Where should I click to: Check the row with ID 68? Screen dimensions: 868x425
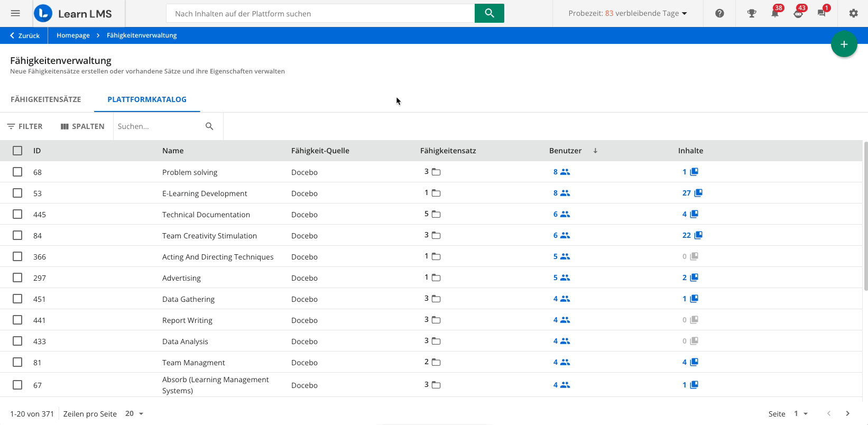click(x=17, y=172)
